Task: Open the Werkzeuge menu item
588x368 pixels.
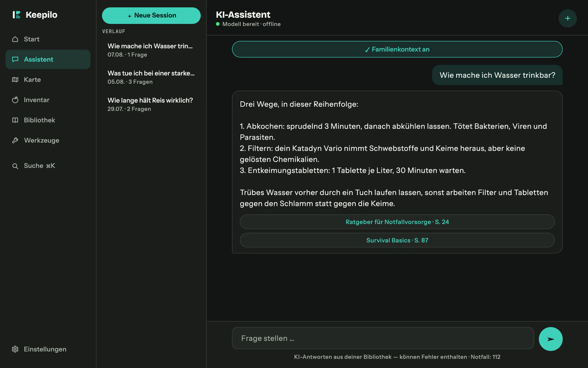Action: (x=48, y=141)
